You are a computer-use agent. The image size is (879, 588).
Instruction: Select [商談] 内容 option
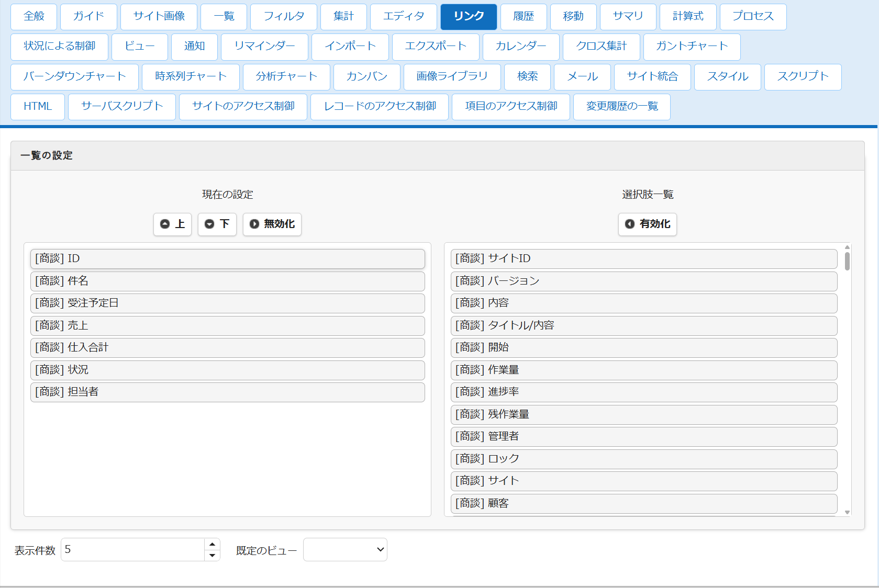tap(644, 303)
